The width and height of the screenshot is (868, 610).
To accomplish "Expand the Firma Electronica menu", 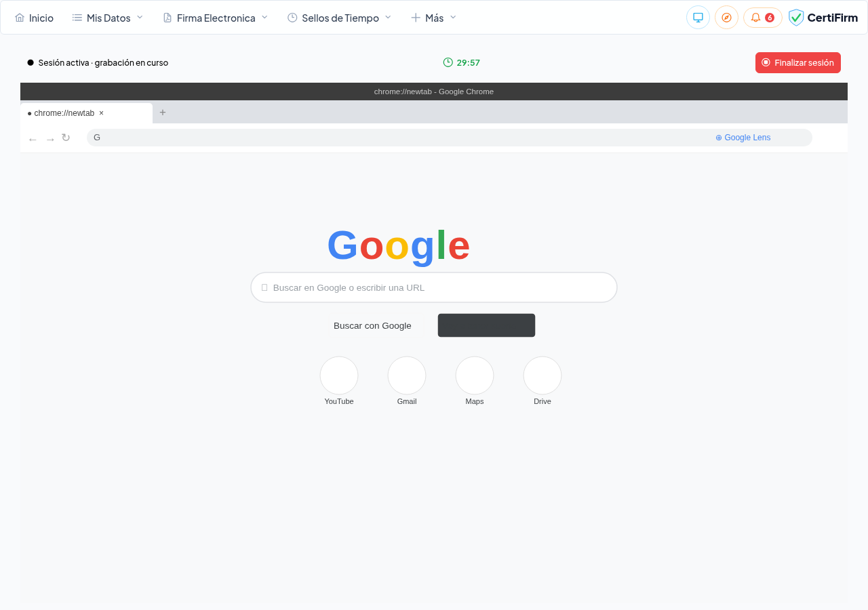I will (215, 18).
